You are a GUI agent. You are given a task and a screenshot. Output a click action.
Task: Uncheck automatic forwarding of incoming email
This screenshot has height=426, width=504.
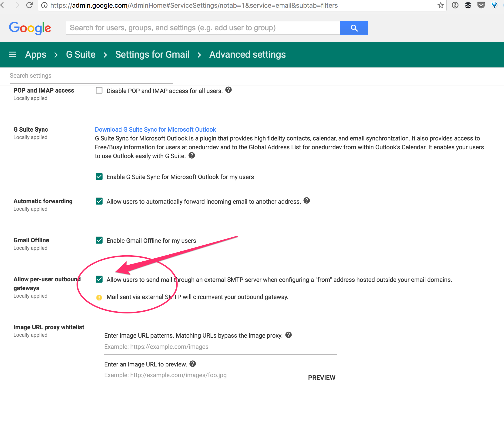(99, 201)
